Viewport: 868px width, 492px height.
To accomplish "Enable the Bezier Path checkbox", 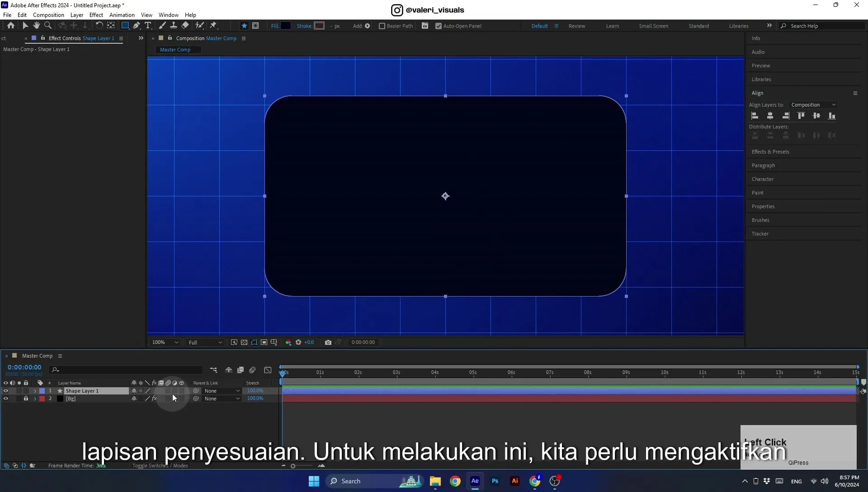I will tap(382, 26).
